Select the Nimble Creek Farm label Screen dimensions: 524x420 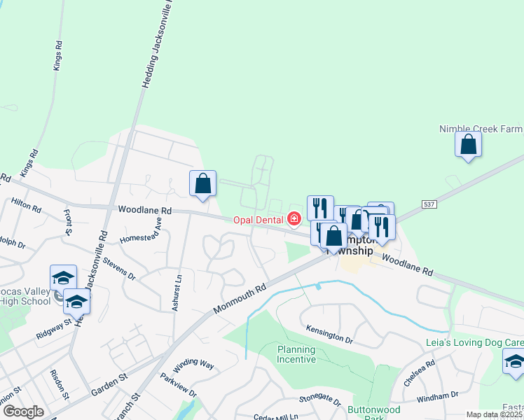481,129
